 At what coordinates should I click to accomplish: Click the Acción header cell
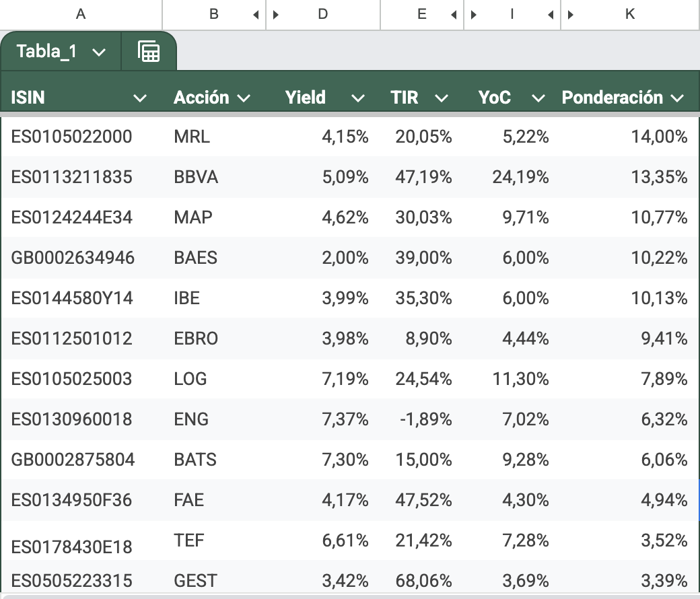pyautogui.click(x=214, y=91)
